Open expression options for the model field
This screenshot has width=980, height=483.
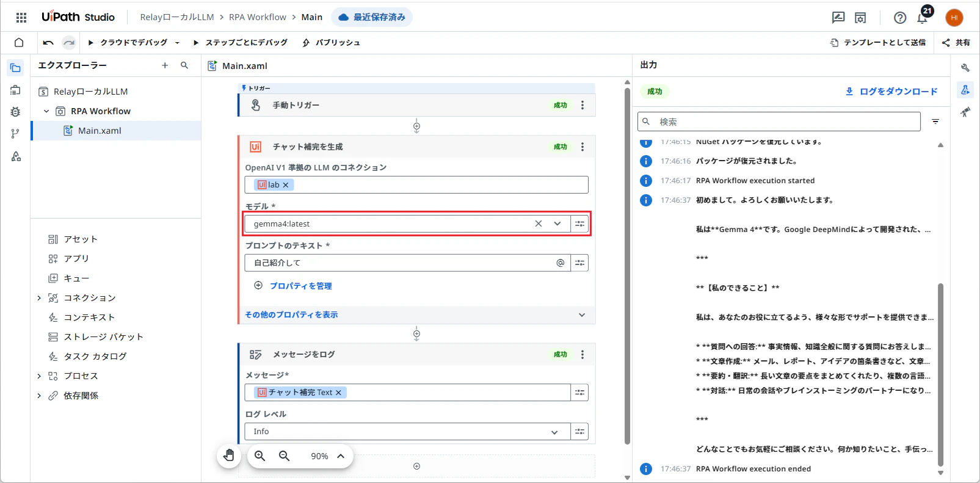pos(580,223)
